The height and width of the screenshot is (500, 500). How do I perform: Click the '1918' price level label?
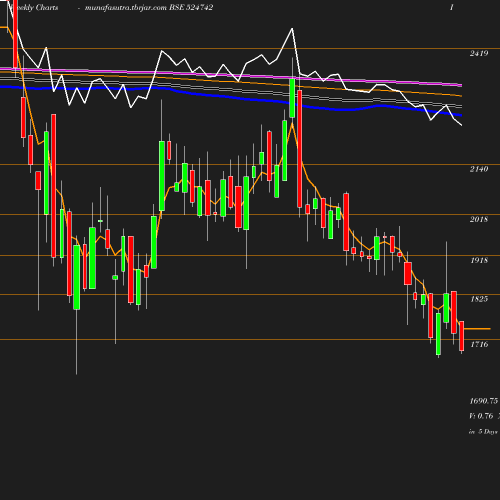tap(479, 260)
